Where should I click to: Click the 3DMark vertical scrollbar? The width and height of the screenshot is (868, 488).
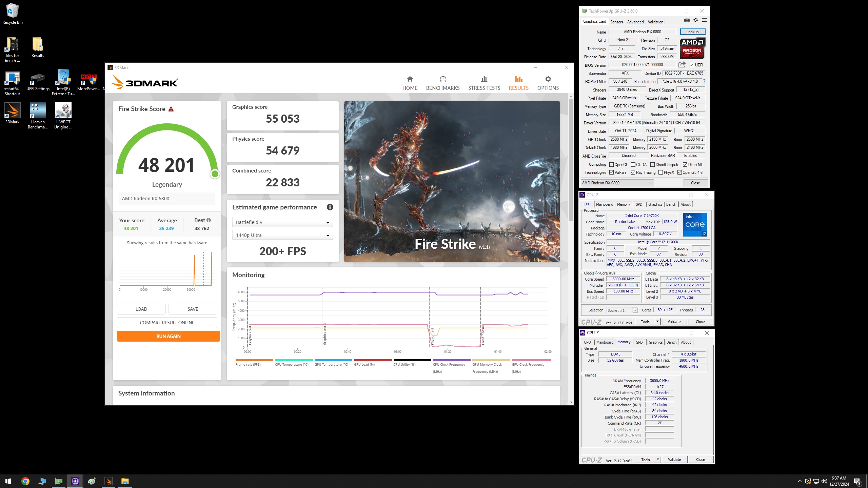click(x=571, y=159)
